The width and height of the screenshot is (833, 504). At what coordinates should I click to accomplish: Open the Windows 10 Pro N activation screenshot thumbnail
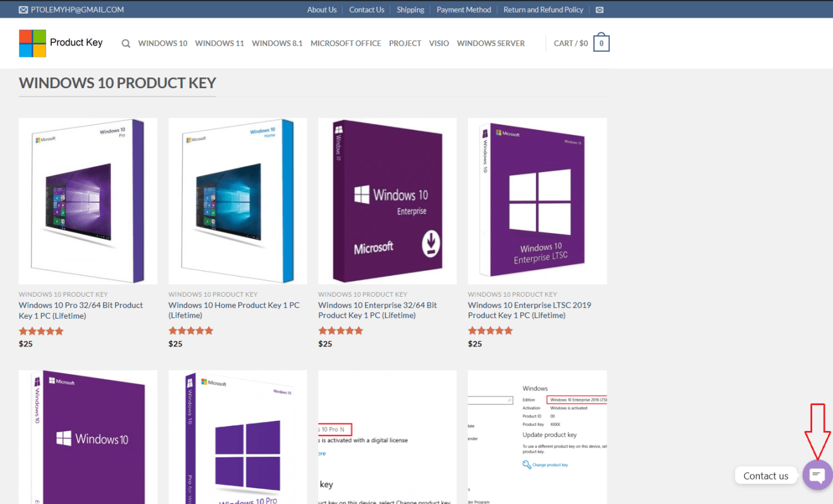point(387,437)
